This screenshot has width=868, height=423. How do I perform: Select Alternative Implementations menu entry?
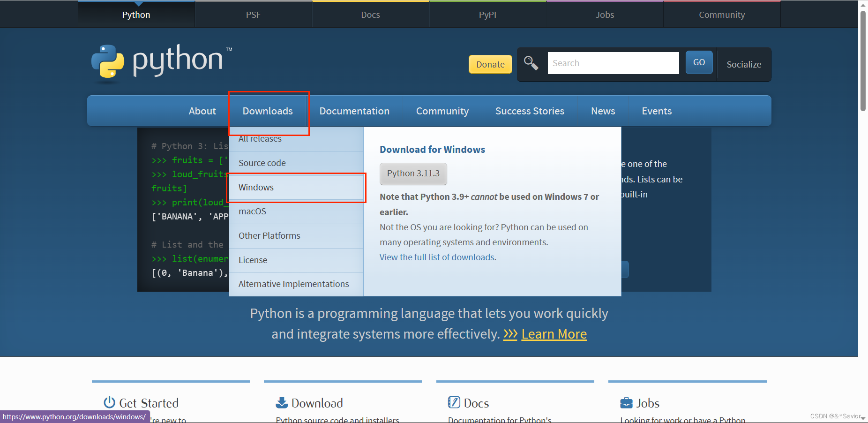coord(296,284)
